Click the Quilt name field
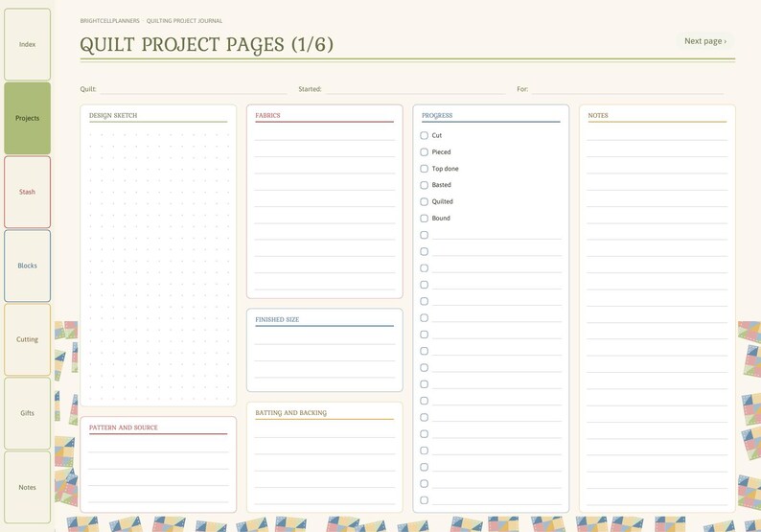761x532 pixels. tap(194, 89)
